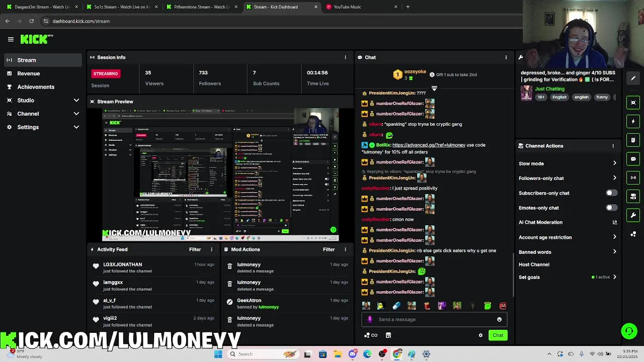Click the three-dots cluster icon in right toolbar
This screenshot has height=362, width=644.
633,234
